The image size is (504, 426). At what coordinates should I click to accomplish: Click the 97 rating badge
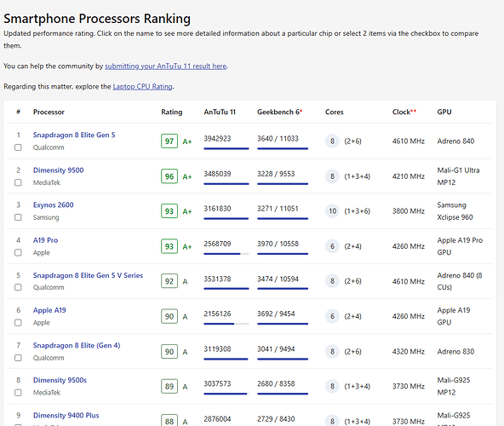(169, 141)
